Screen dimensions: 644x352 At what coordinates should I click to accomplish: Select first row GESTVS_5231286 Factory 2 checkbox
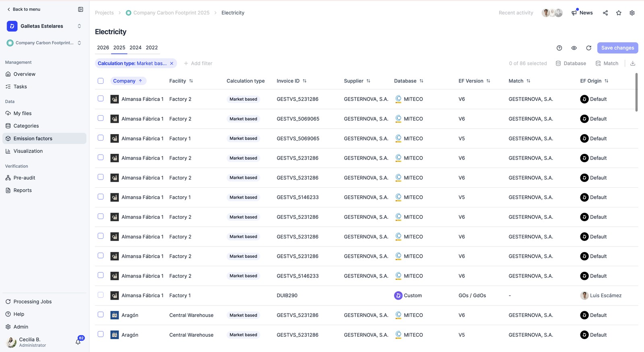click(101, 99)
